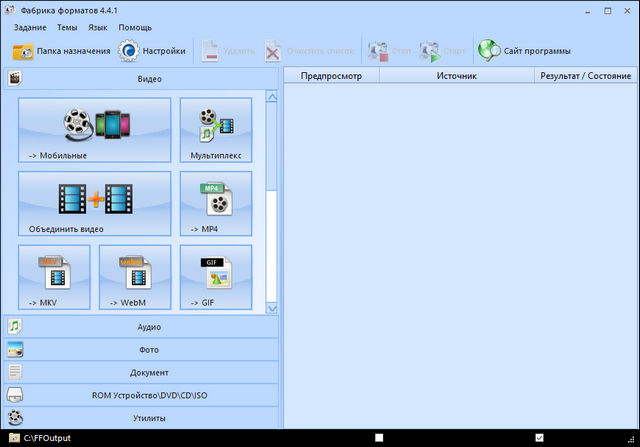Click the Папка назначения folder button
640x447 pixels.
click(x=60, y=50)
